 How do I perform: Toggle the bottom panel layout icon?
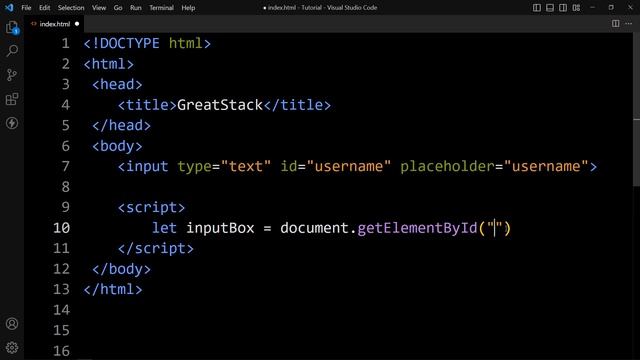tap(550, 8)
